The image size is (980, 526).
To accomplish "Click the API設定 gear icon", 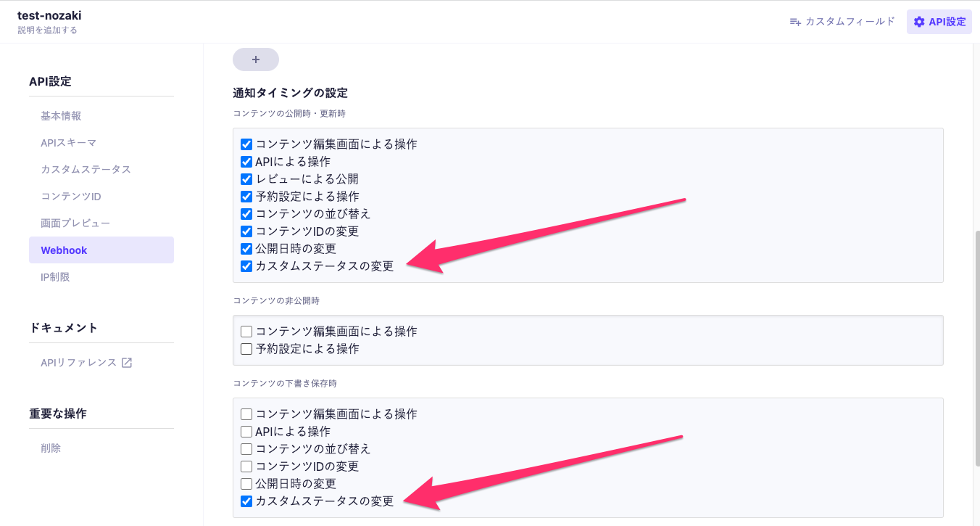I will coord(919,22).
